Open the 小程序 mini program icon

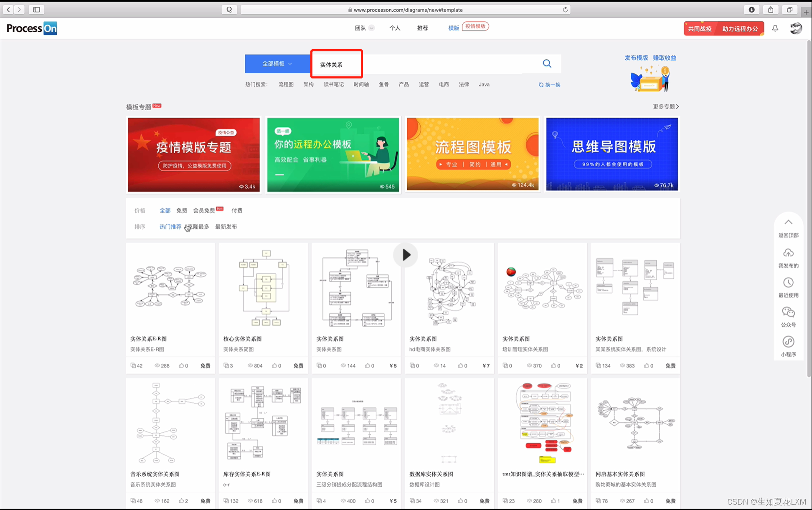(788, 342)
